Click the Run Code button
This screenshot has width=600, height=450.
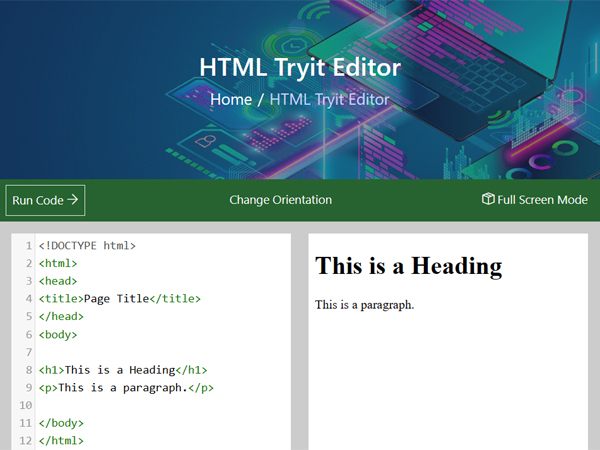click(45, 200)
